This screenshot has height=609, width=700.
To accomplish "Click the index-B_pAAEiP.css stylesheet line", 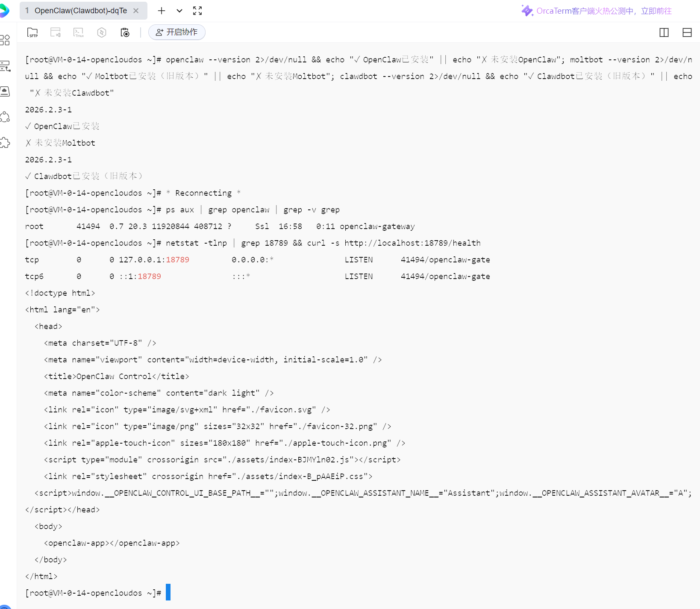I will (208, 477).
